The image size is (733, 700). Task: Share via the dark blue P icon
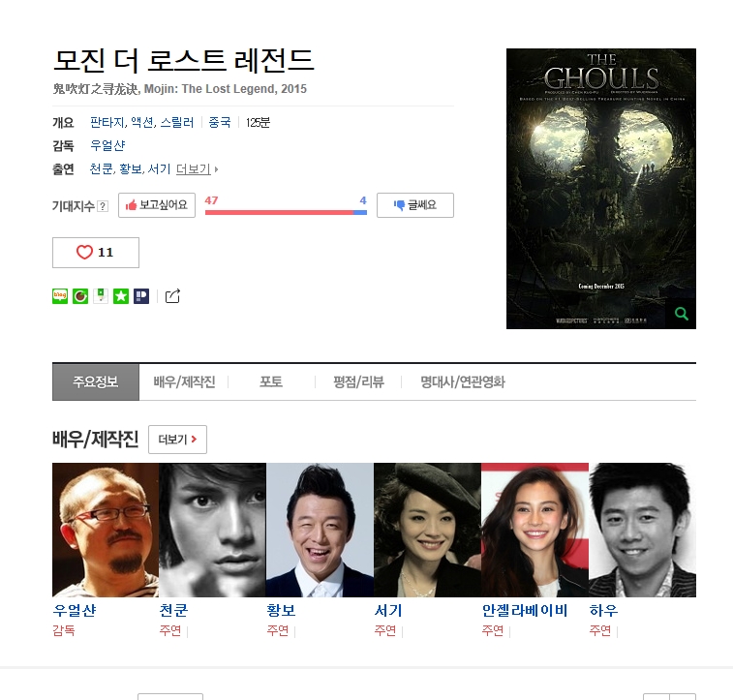pyautogui.click(x=141, y=296)
